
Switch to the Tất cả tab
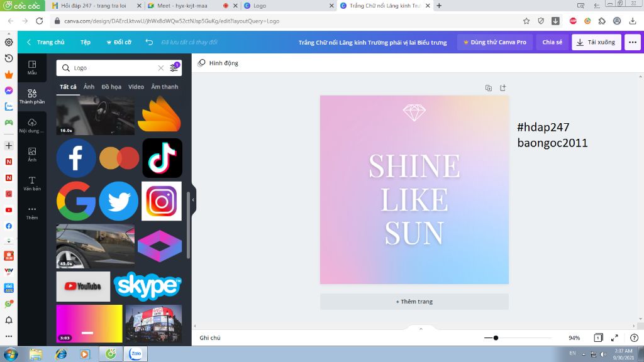[68, 87]
